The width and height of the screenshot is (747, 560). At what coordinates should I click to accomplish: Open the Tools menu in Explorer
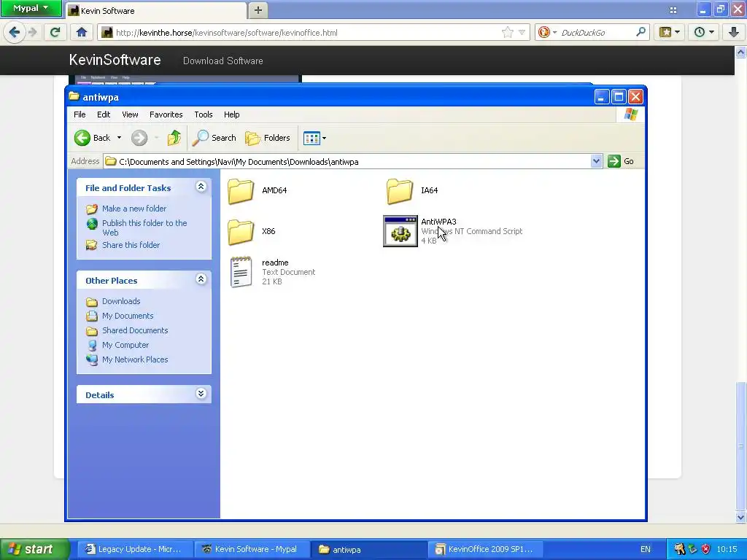204,114
